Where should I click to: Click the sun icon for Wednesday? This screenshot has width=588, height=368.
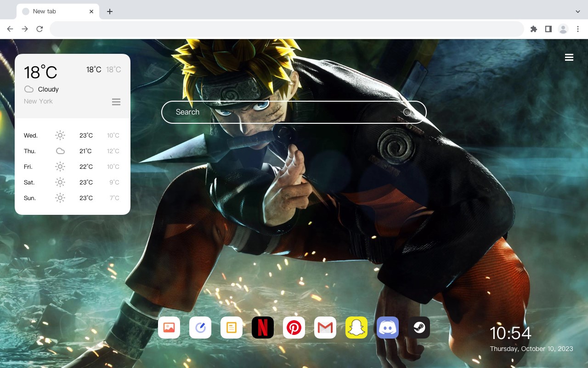pyautogui.click(x=60, y=135)
